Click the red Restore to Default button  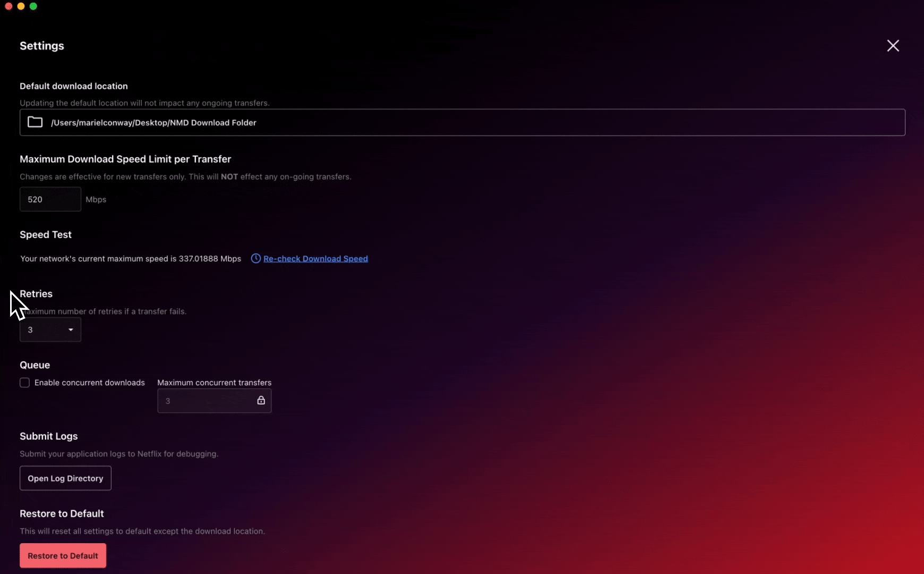(x=63, y=555)
